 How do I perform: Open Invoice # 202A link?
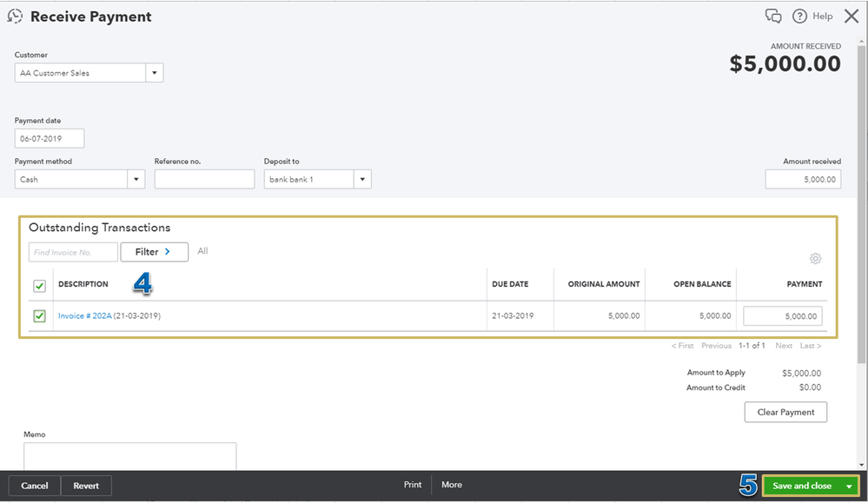[84, 316]
